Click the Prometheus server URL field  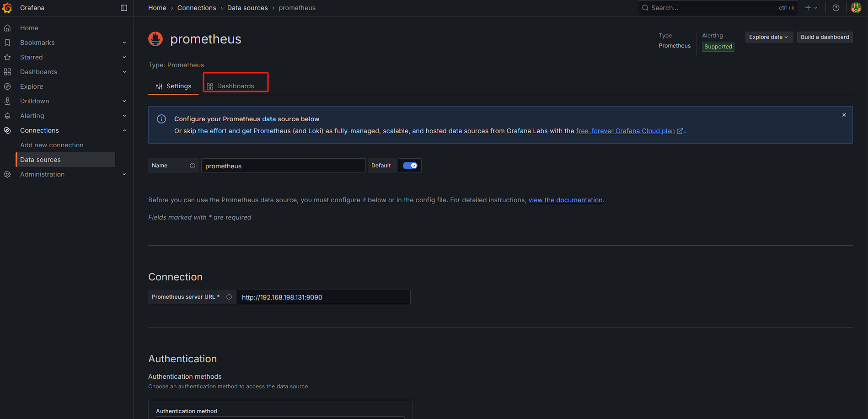coord(324,297)
